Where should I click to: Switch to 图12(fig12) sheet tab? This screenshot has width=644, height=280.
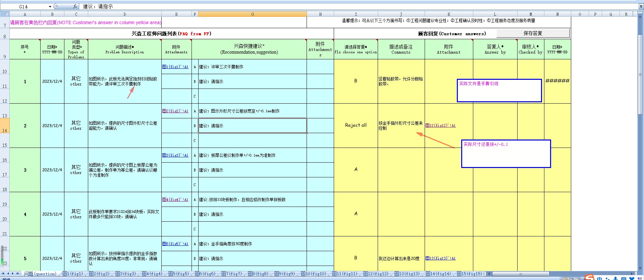click(376, 274)
